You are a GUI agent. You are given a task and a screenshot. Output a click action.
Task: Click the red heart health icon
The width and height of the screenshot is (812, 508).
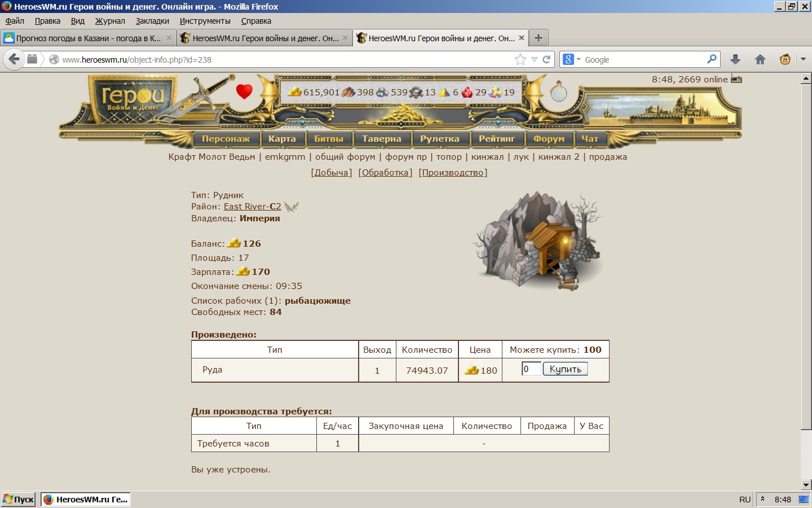pos(244,91)
